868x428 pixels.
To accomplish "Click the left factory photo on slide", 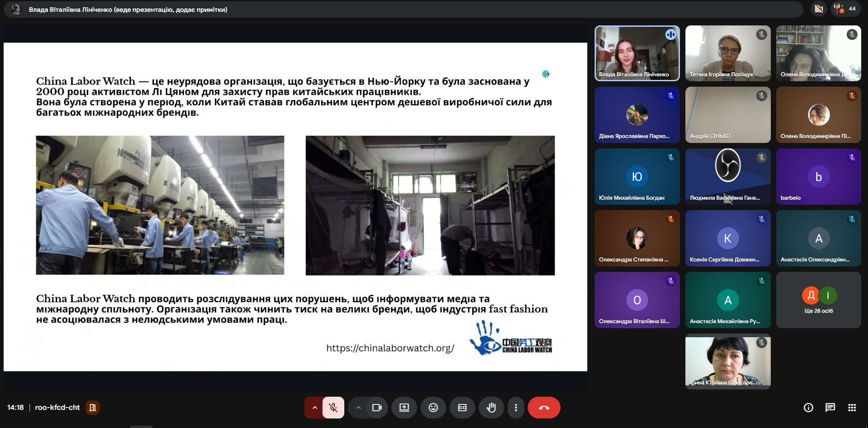I will click(x=160, y=205).
